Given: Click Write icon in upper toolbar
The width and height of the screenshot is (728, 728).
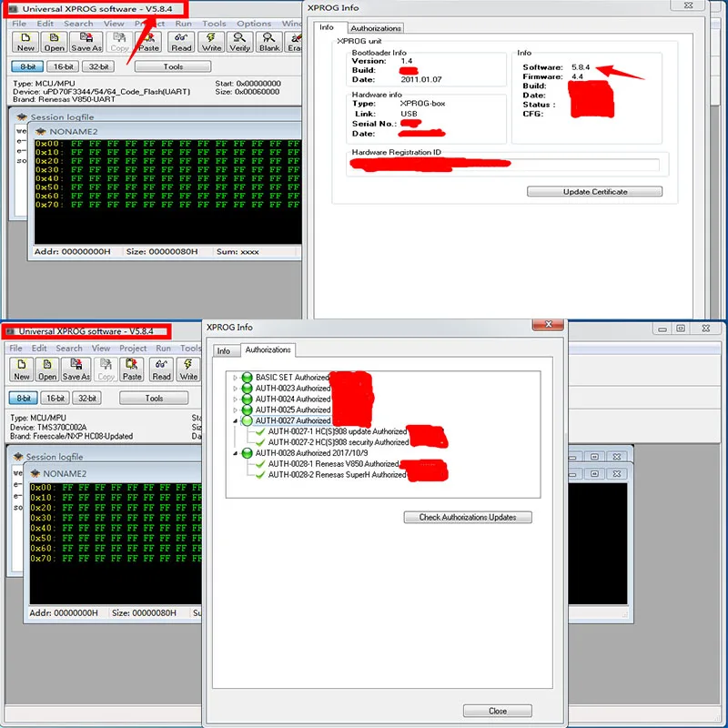Looking at the screenshot, I should point(211,42).
